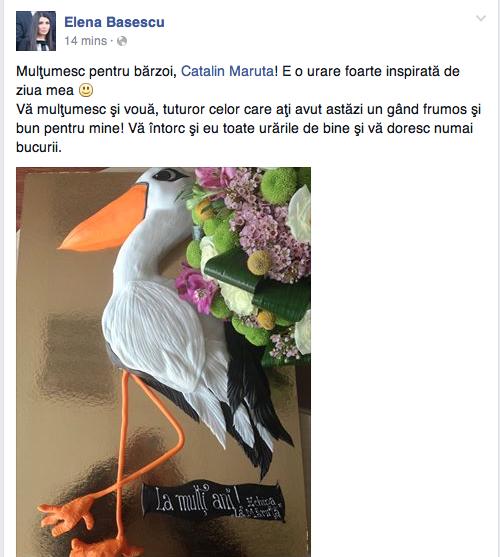This screenshot has width=500, height=557.
Task: Click the text 'Mulțumesc pentru bărzoi'
Action: pyautogui.click(x=96, y=71)
